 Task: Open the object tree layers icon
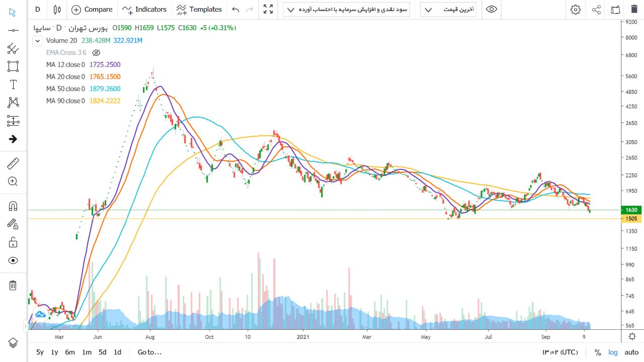(x=13, y=342)
